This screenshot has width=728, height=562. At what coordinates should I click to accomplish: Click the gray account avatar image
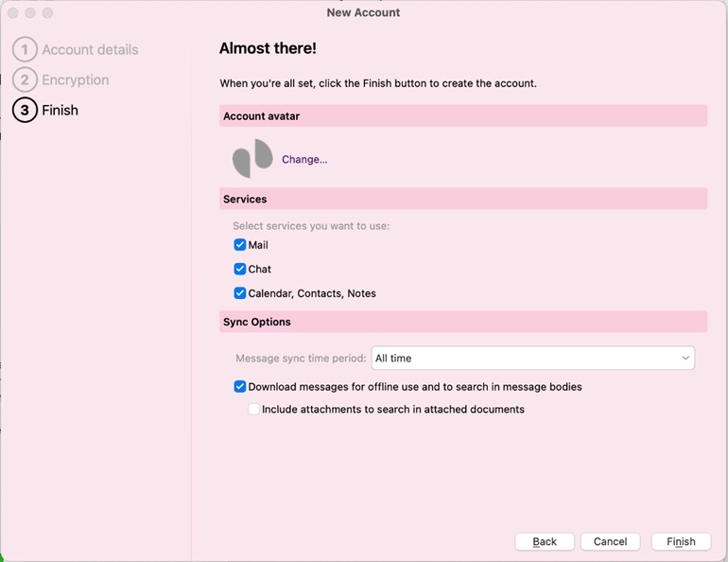pos(252,159)
